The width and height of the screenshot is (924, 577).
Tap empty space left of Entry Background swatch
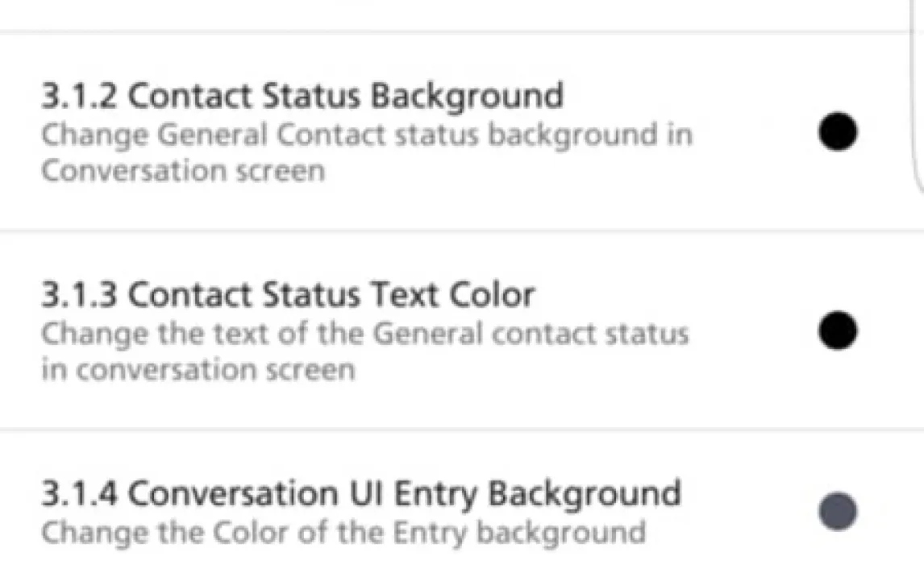pos(750,511)
